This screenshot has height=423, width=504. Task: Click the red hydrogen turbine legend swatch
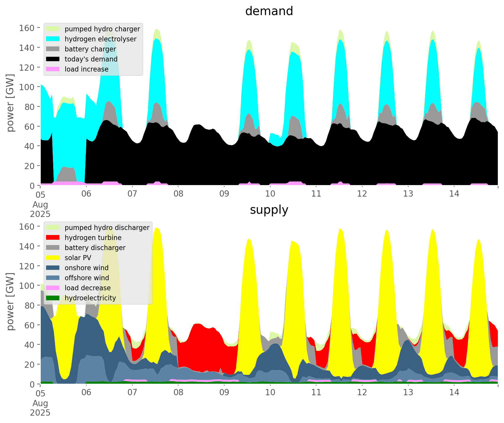(53, 238)
